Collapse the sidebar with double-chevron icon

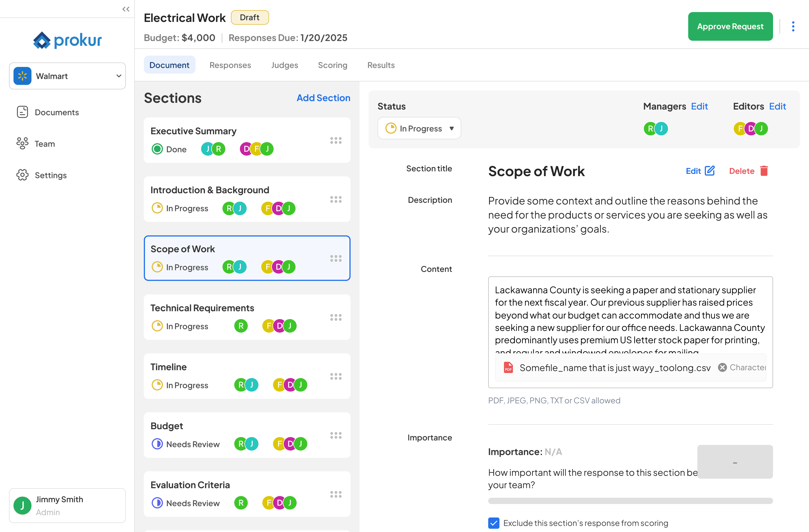coord(126,9)
